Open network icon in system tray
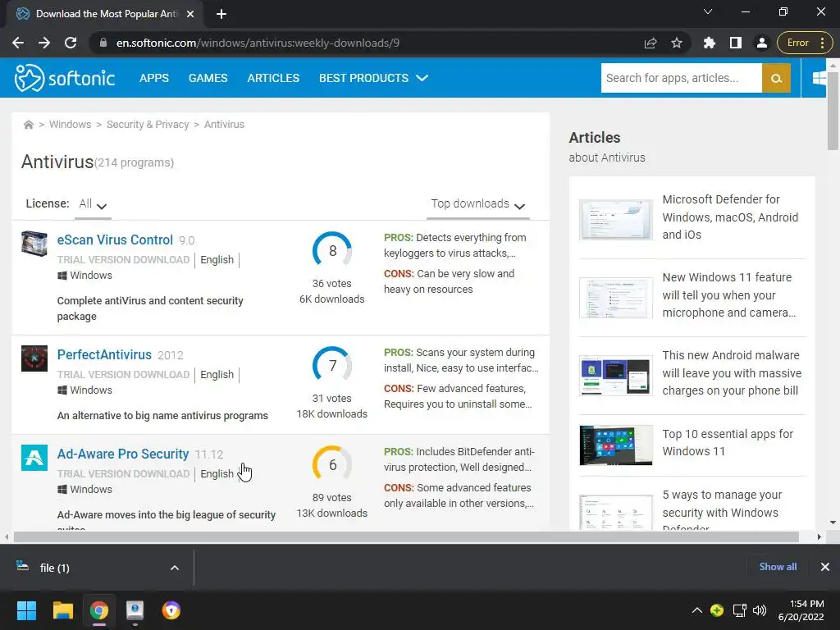Viewport: 840px width, 630px height. click(x=740, y=610)
